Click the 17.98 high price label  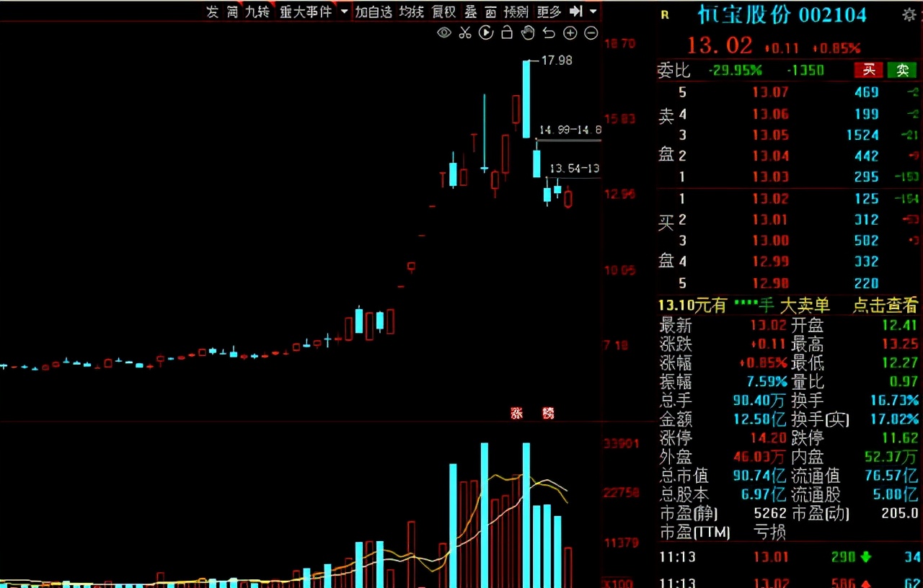point(557,61)
